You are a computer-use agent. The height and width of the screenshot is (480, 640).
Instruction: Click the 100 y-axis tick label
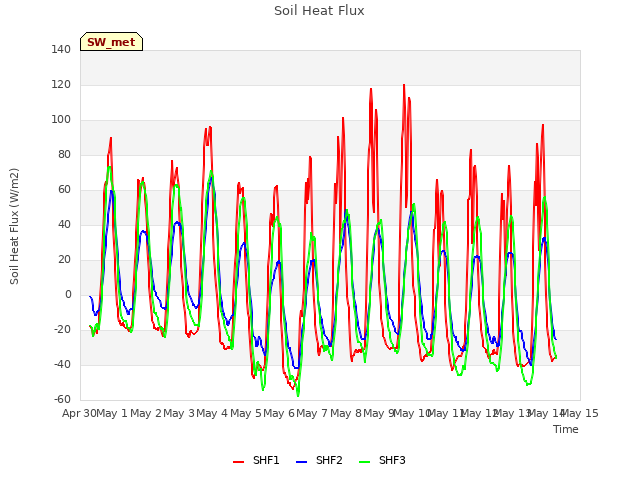[x=61, y=120]
